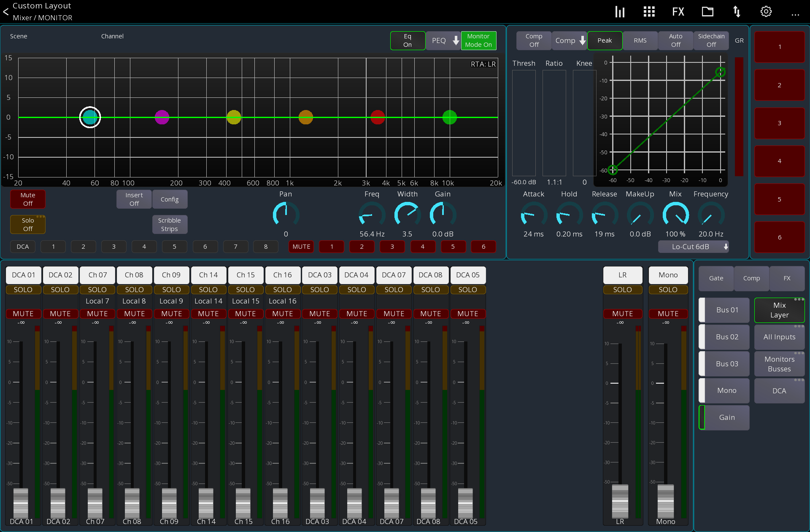This screenshot has height=532, width=810.
Task: Switch to the Comp tab in lower right
Action: pos(751,278)
